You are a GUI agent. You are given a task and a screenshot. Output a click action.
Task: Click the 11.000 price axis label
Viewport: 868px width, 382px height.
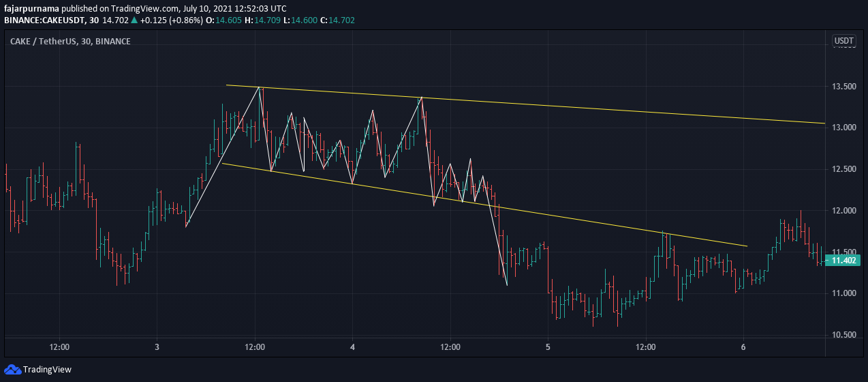(844, 293)
